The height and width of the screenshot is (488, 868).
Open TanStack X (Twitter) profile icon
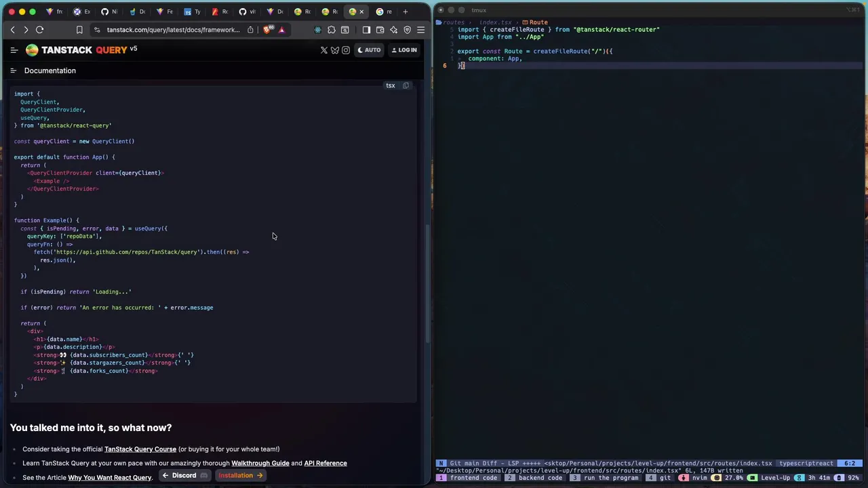[x=323, y=50]
